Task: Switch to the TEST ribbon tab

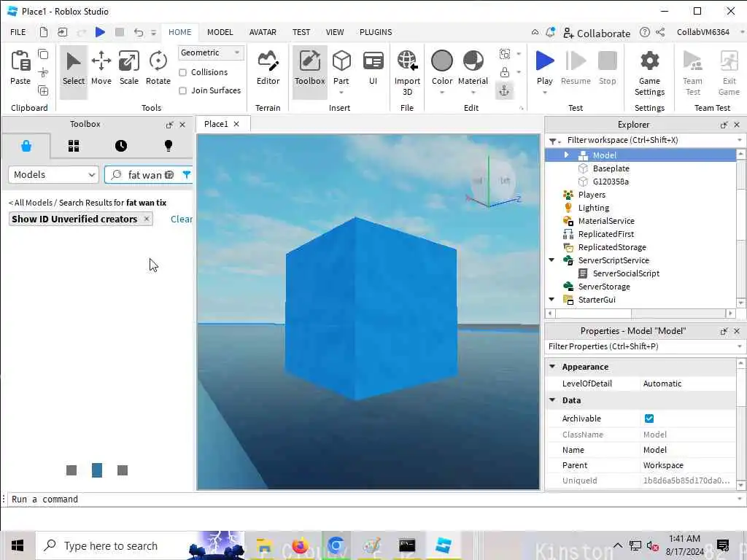Action: click(301, 32)
